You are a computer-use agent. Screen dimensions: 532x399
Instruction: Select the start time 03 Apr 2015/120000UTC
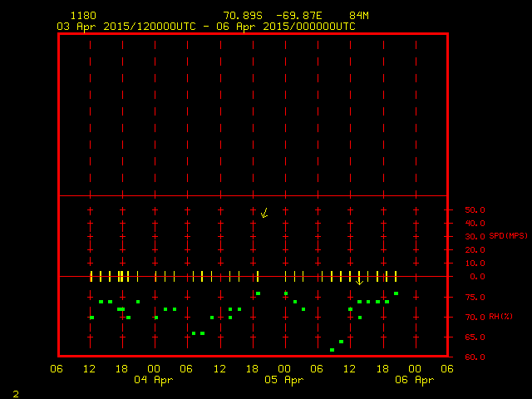pos(126,27)
